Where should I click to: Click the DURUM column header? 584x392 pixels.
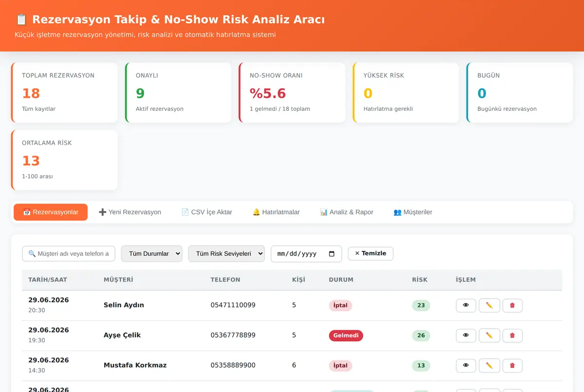pyautogui.click(x=341, y=280)
